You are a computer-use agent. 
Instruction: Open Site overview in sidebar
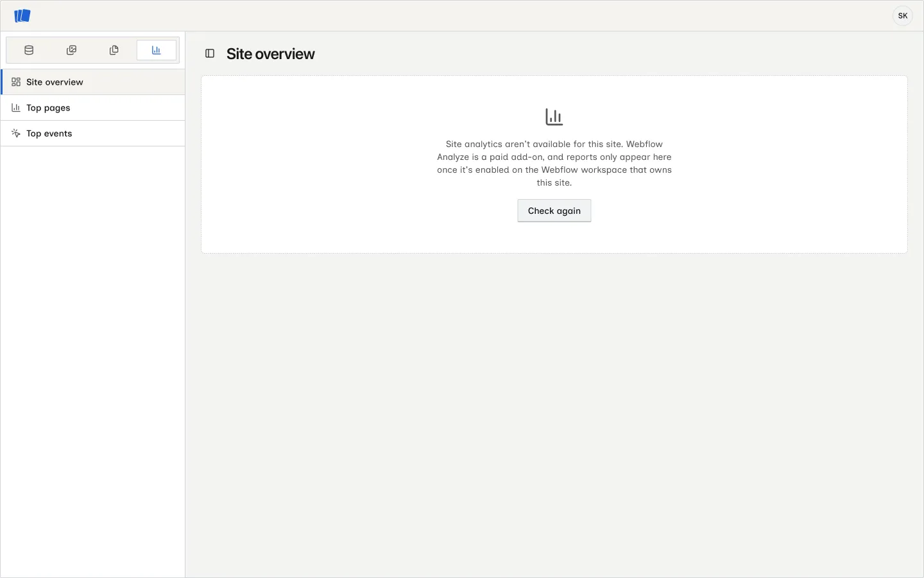[93, 82]
